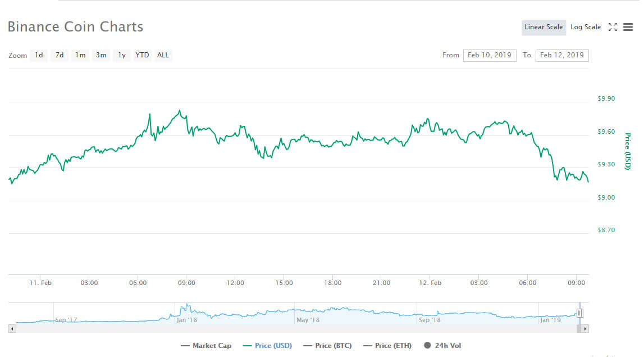Click the 11. Feb x-axis label
This screenshot has height=357, width=644.
pos(40,283)
